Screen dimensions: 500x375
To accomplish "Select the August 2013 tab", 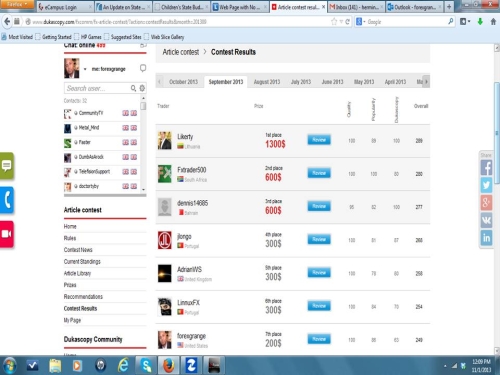I will pos(267,82).
